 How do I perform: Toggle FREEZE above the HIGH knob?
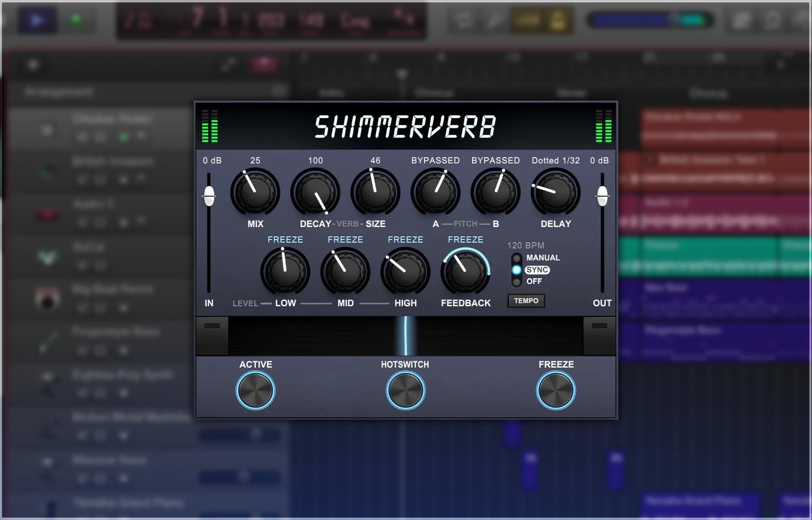click(x=405, y=240)
